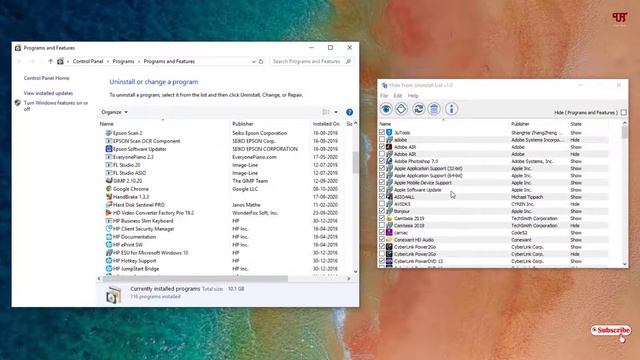This screenshot has height=360, width=640.
Task: Expand the address bar history dropdown
Action: click(x=253, y=62)
